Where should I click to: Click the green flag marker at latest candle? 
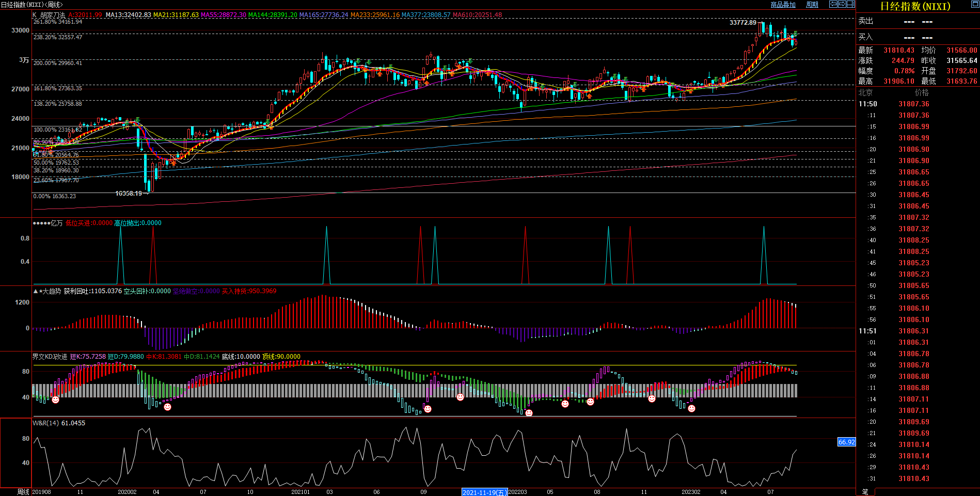(796, 34)
